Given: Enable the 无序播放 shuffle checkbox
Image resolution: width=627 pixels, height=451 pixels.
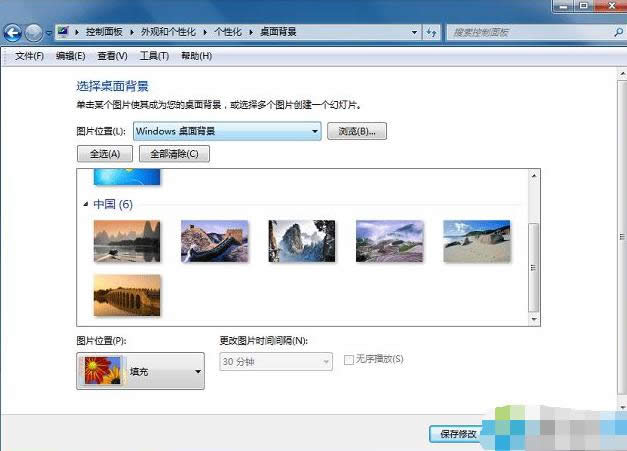Looking at the screenshot, I should [x=349, y=360].
